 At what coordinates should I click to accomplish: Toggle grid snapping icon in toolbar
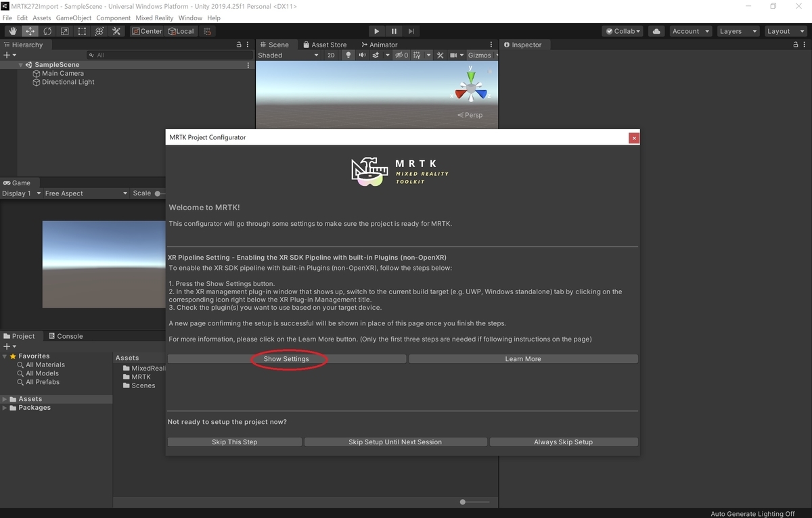208,31
